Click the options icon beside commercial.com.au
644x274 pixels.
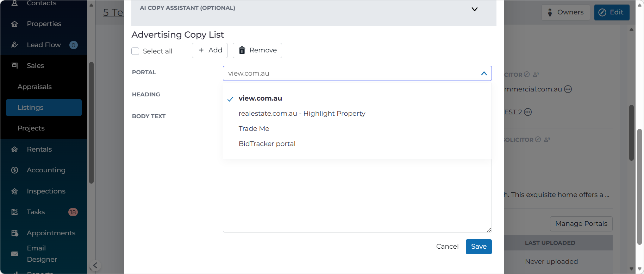(568, 89)
